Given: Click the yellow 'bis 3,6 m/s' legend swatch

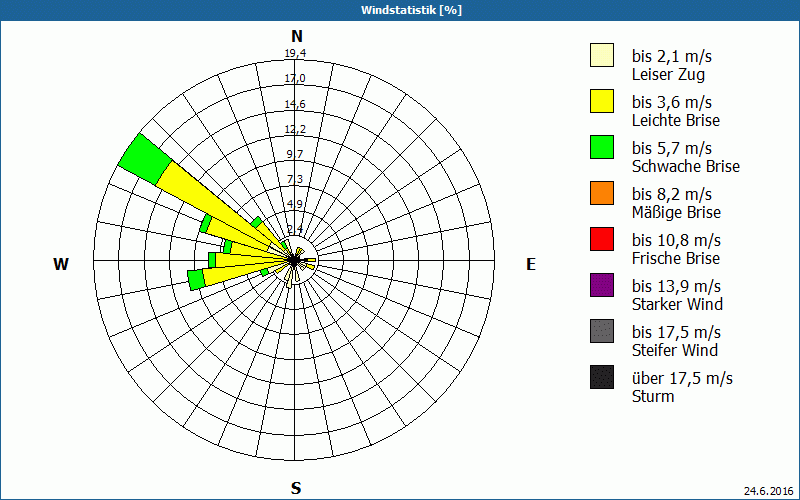Looking at the screenshot, I should 602,101.
